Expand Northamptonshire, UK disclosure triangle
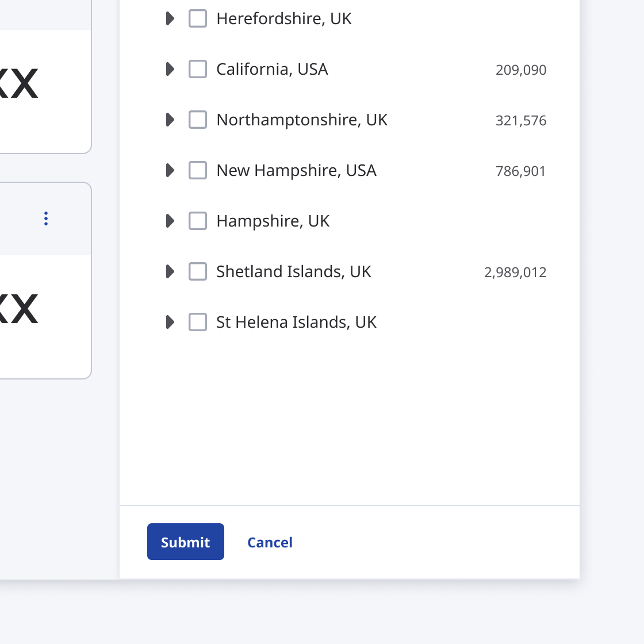This screenshot has height=644, width=644. coord(170,120)
